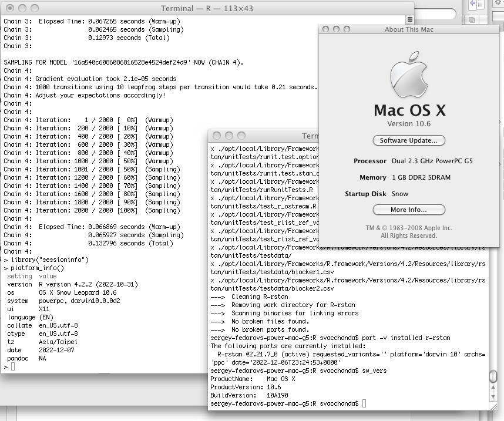Click the R prompt cursor in left terminal
This screenshot has width=504, height=421.
[13, 367]
